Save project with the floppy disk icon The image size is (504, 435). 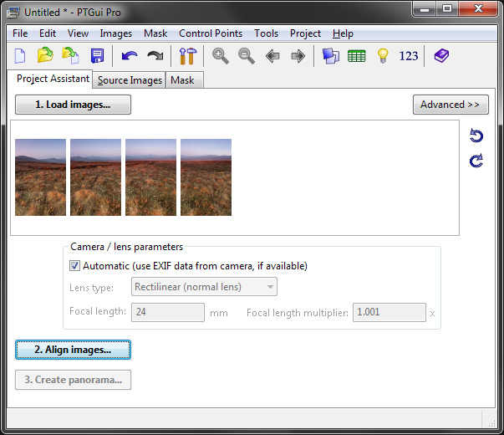98,56
